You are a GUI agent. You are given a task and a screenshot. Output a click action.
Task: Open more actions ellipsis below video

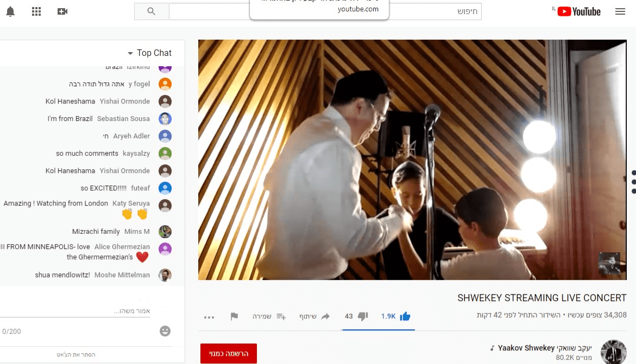(209, 317)
